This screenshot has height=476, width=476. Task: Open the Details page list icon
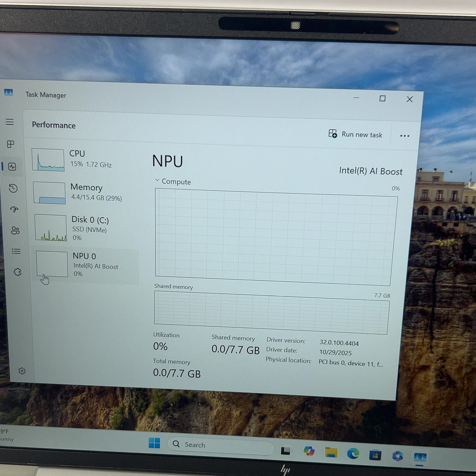click(x=16, y=251)
